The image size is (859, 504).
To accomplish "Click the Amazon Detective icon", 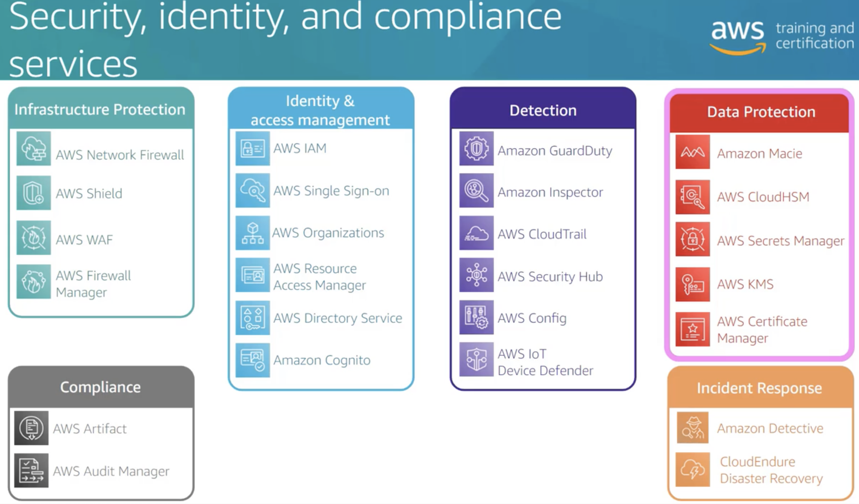I will tap(693, 427).
